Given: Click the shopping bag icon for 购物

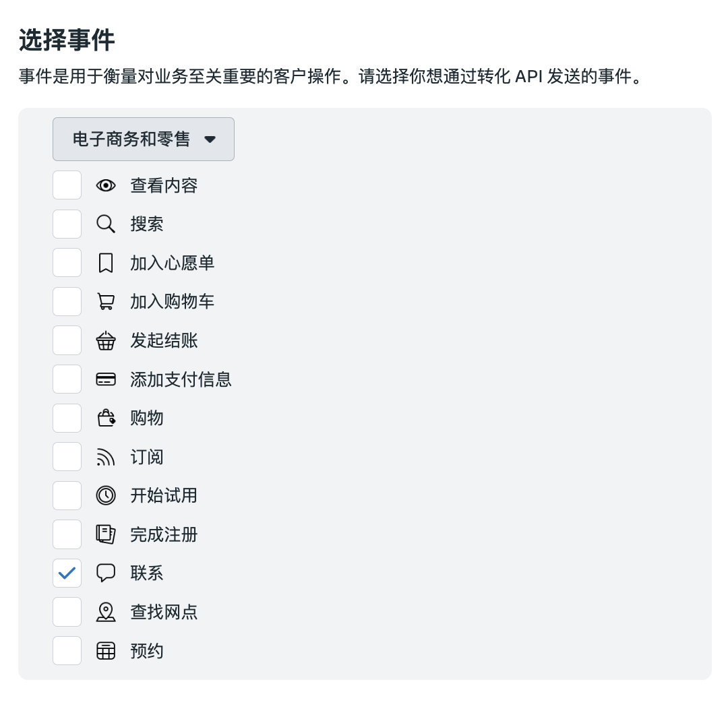Looking at the screenshot, I should [x=106, y=418].
